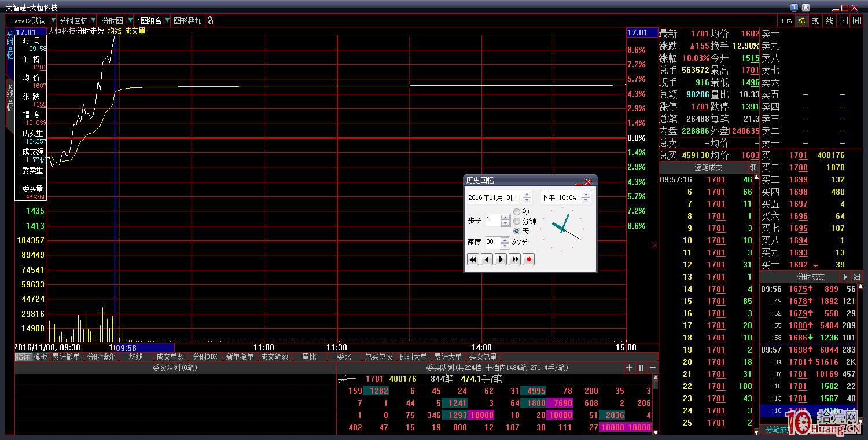Increase the 速度 value with up stepper
Viewport: 868px width, 440px height.
[505, 239]
